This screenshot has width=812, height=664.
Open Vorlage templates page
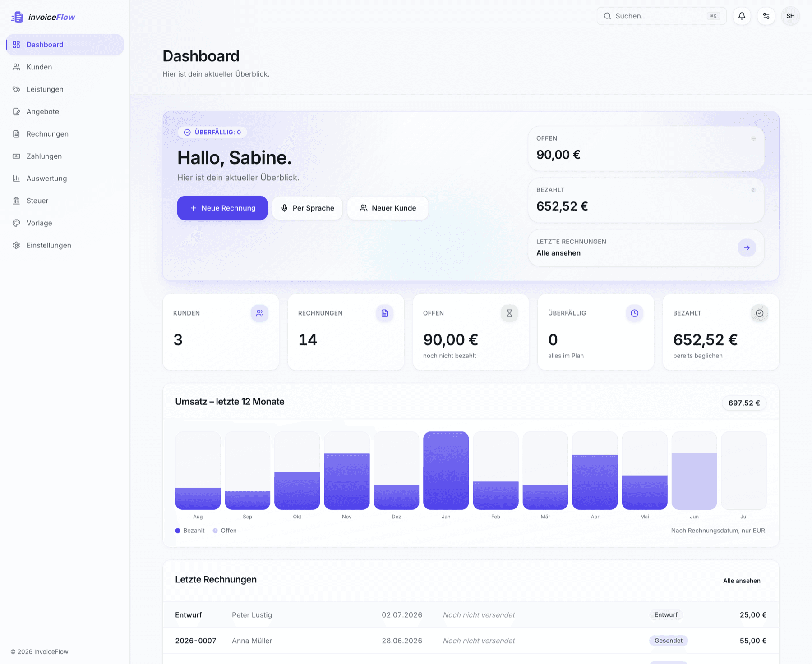pos(65,223)
